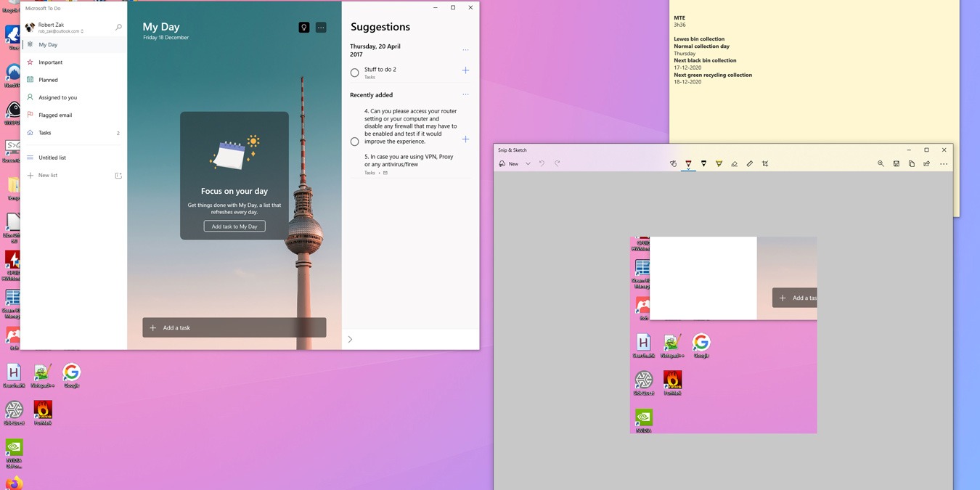
Task: Select the Pencil tool in Snip & Sketch
Action: point(703,163)
